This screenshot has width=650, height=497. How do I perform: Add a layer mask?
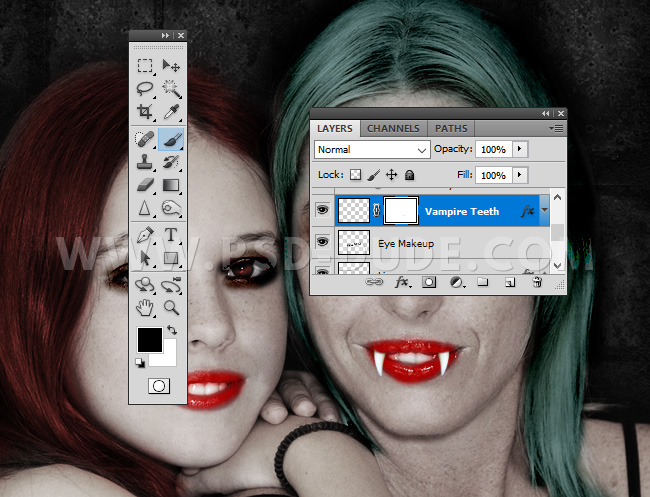click(429, 282)
